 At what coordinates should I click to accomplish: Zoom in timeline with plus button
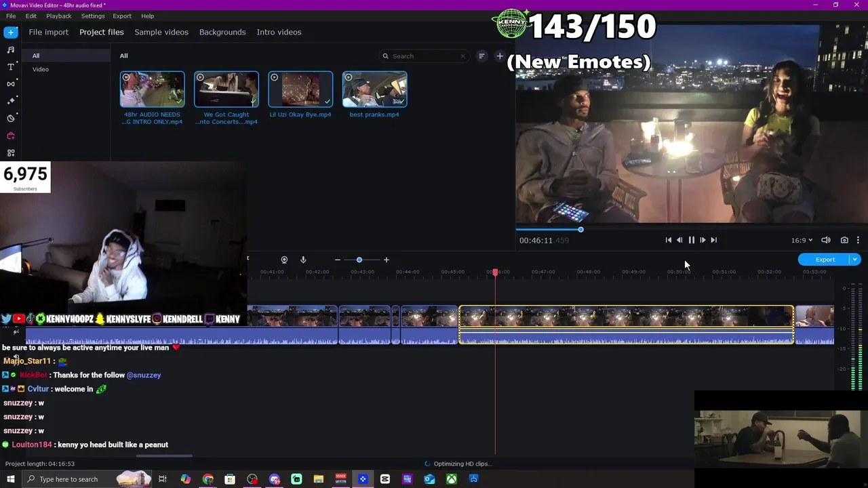coord(387,260)
